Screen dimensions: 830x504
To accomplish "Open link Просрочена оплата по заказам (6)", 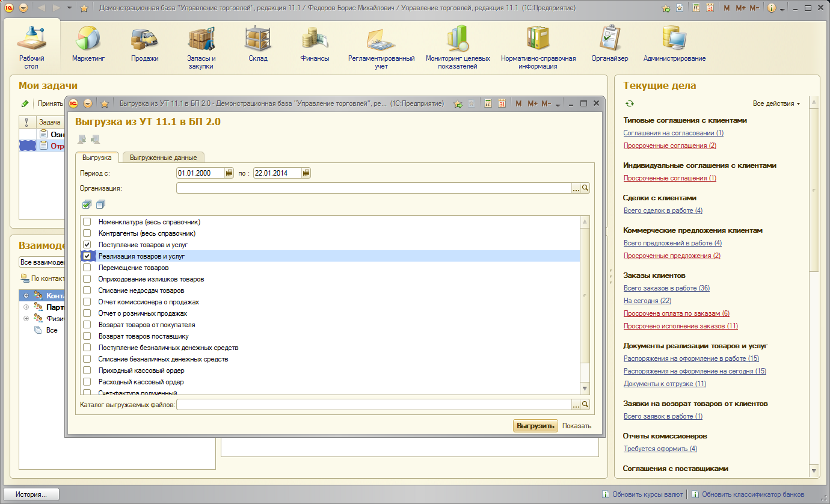I will pos(676,313).
